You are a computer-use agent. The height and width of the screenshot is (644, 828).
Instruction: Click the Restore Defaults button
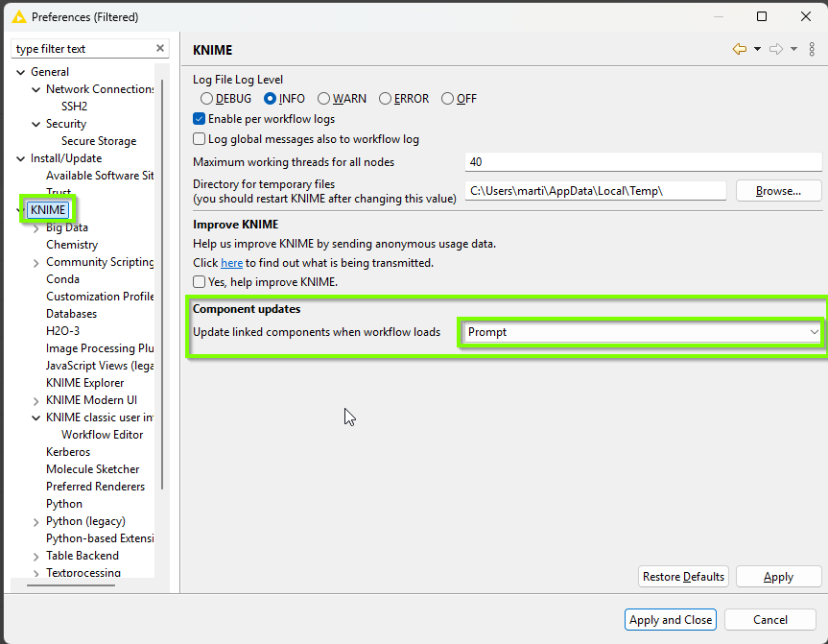tap(683, 577)
